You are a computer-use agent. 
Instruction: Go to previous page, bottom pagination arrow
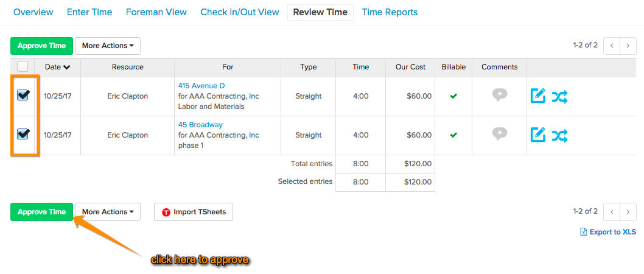coord(612,212)
